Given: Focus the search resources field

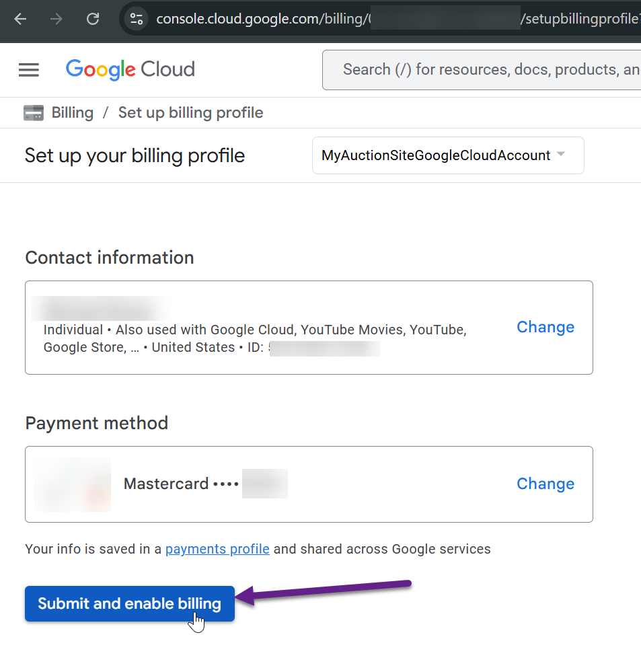Looking at the screenshot, I should [x=482, y=70].
